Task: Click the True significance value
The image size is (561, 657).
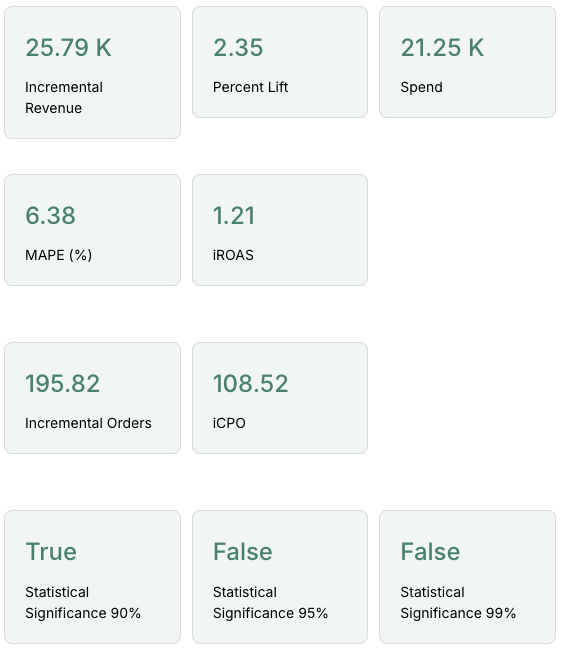Action: [x=51, y=551]
